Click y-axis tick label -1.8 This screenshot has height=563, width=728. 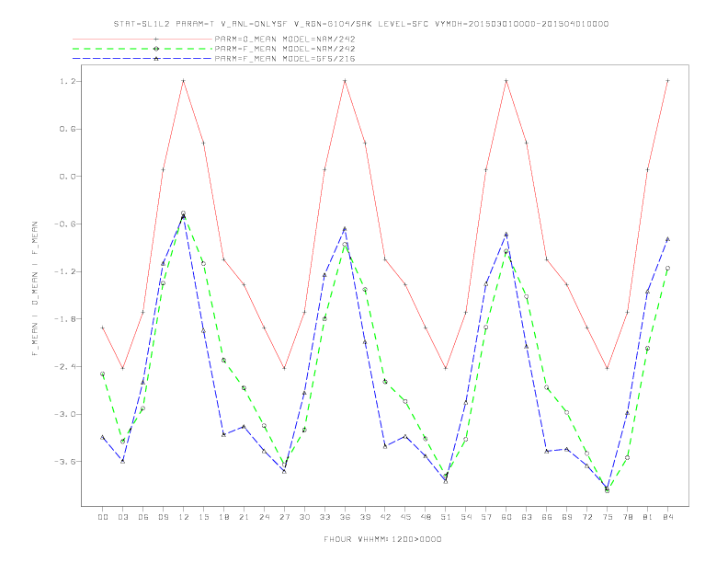(64, 319)
